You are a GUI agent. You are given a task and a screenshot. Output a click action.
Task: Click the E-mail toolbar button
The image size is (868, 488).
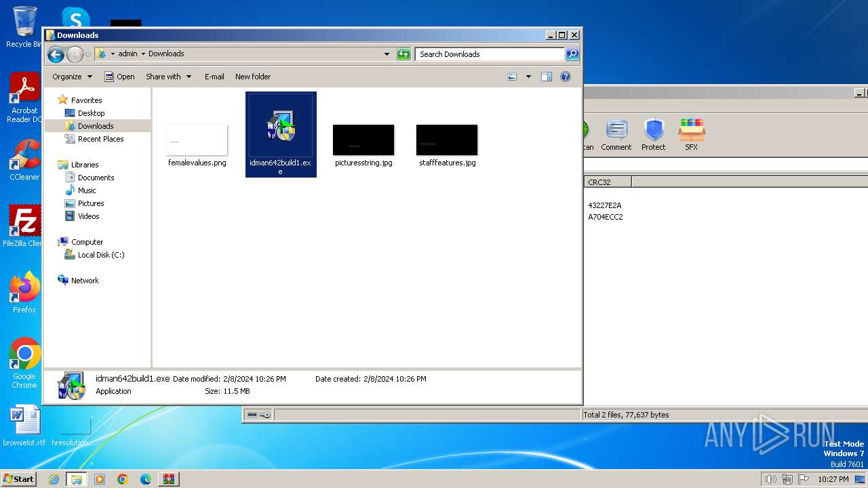click(x=214, y=77)
